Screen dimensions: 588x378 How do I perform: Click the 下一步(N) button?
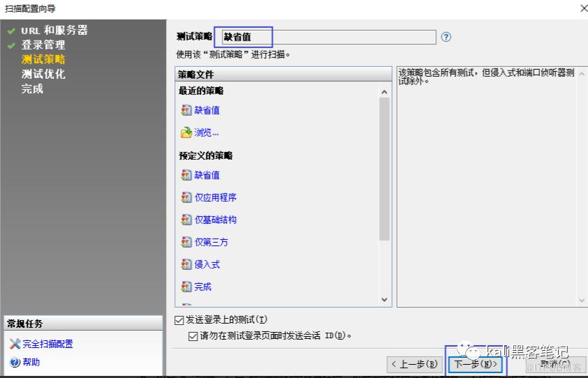(x=475, y=364)
